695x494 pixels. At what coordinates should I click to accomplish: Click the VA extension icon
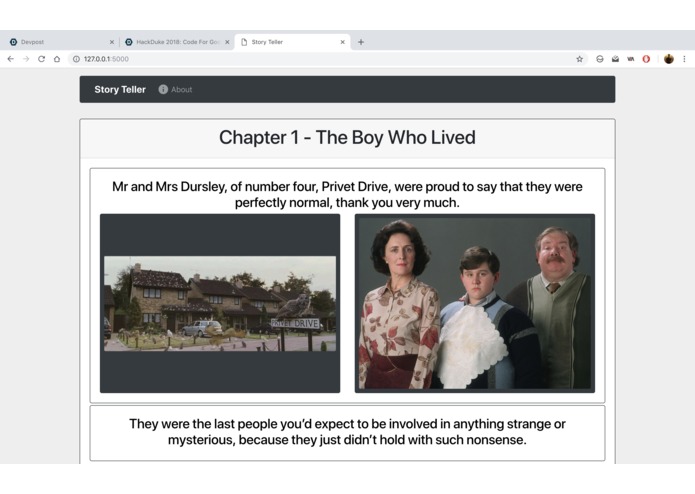[x=631, y=59]
